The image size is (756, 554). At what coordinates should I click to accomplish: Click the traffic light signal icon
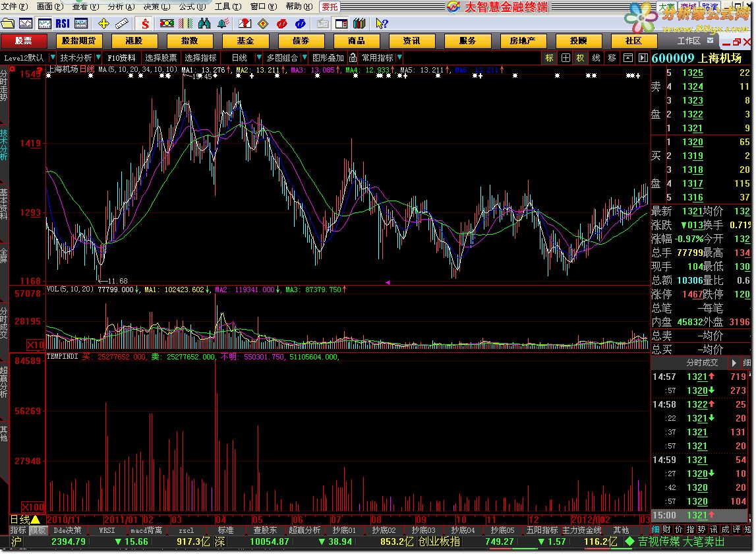coord(167,23)
